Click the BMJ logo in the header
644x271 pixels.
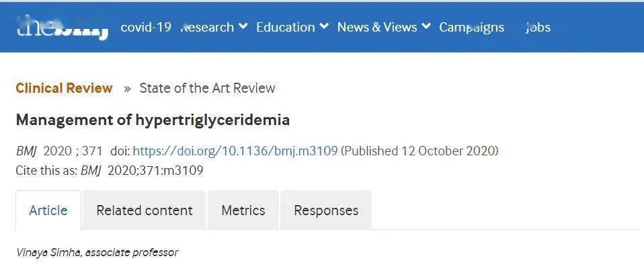pos(63,28)
